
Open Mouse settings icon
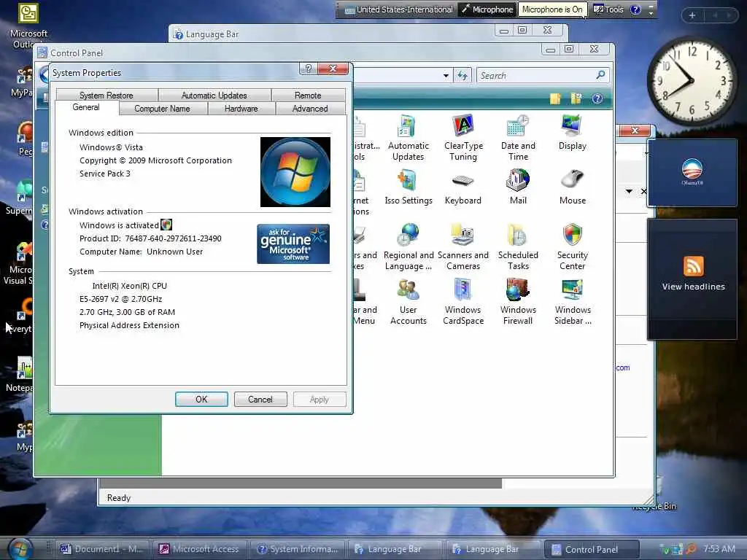[572, 187]
